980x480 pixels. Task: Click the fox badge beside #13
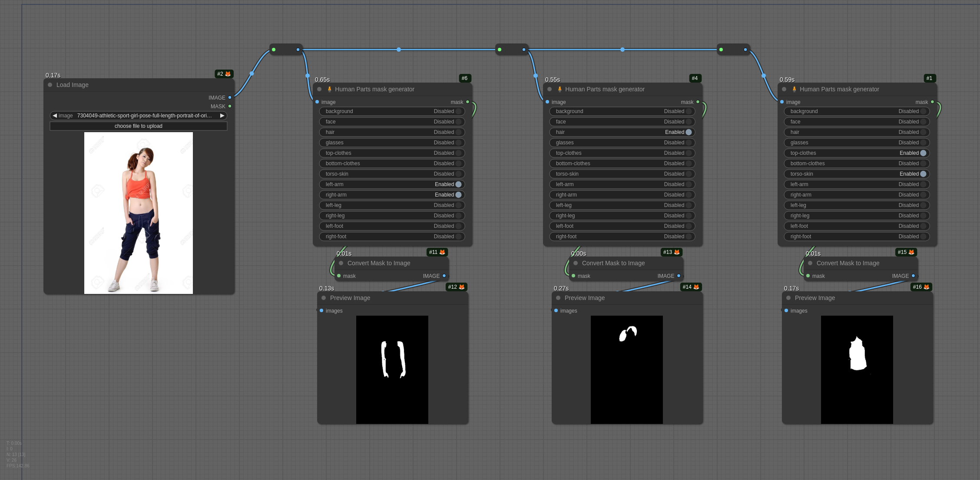[x=677, y=252]
